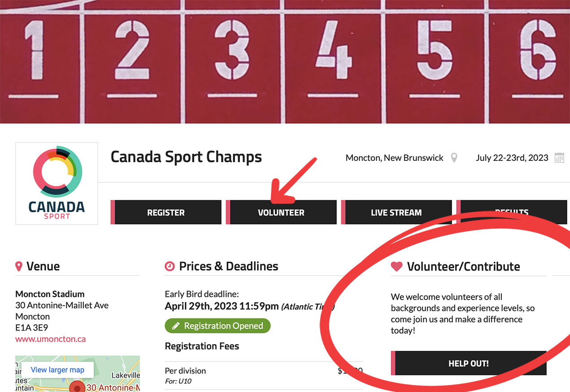
Task: Click the RESULTS button
Action: (512, 213)
